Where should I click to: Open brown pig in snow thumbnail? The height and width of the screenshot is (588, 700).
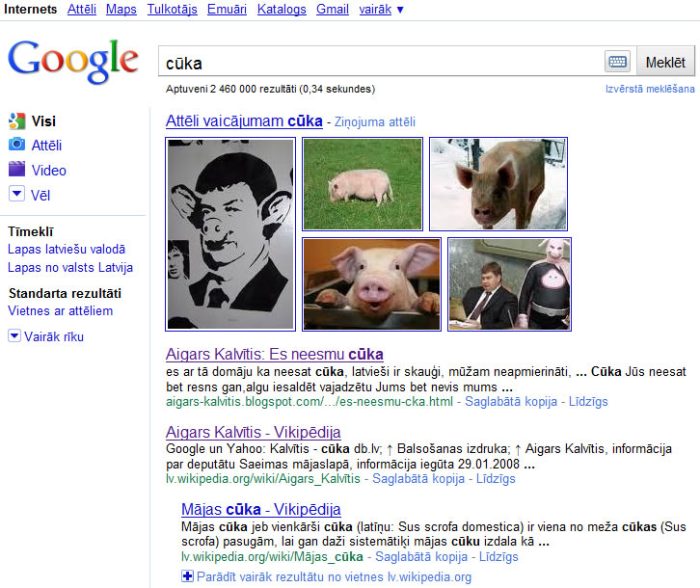(x=498, y=184)
